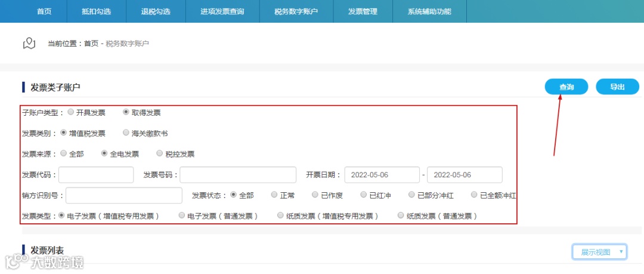The image size is (644, 274).
Task: Select the 已全额冲红 invoice status radio
Action: point(475,195)
